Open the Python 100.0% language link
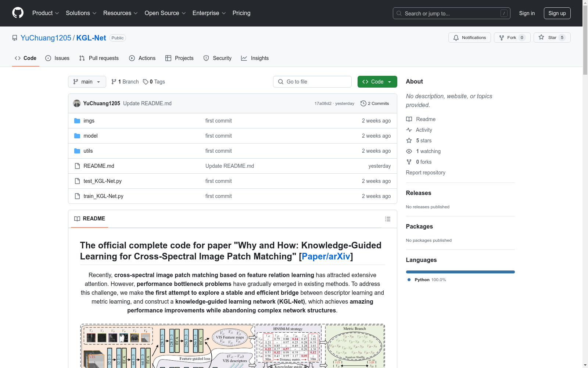The width and height of the screenshot is (588, 368). [427, 280]
